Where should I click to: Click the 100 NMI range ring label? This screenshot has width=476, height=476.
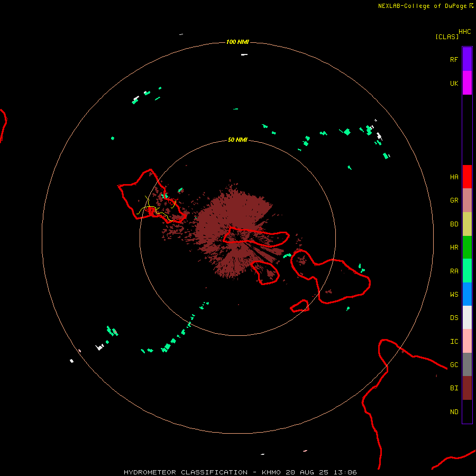(x=237, y=42)
